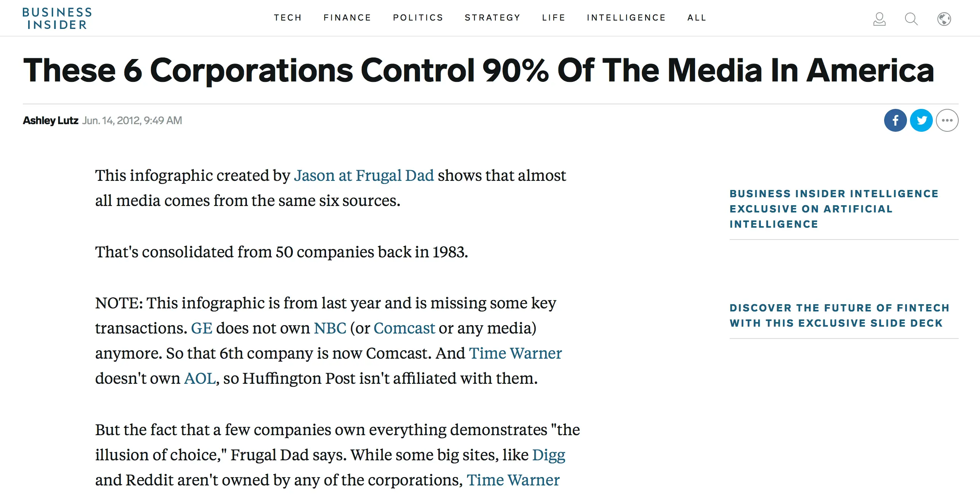980x498 pixels.
Task: Open the user account icon
Action: [879, 19]
